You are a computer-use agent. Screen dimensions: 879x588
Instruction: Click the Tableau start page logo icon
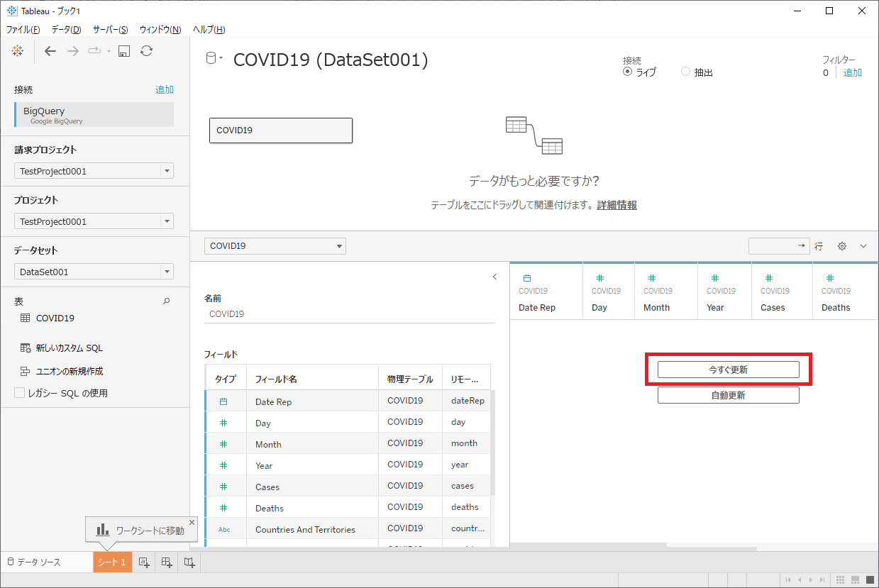[18, 50]
